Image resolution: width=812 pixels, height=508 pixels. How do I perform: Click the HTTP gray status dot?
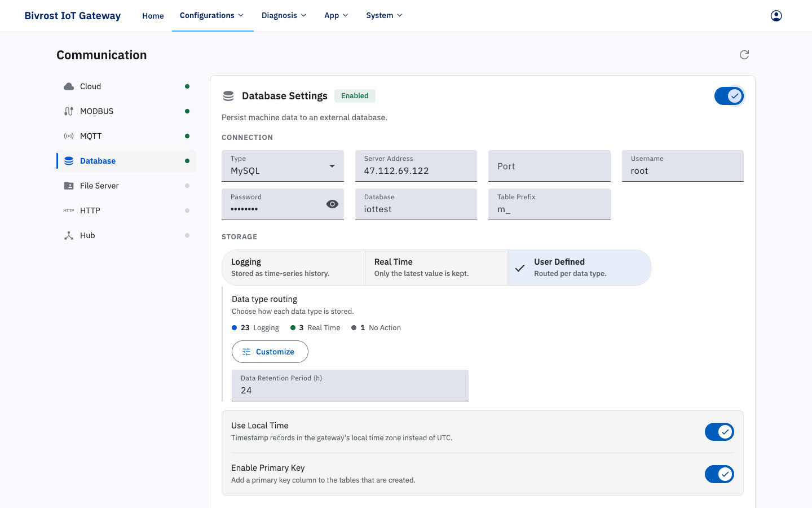pyautogui.click(x=187, y=211)
